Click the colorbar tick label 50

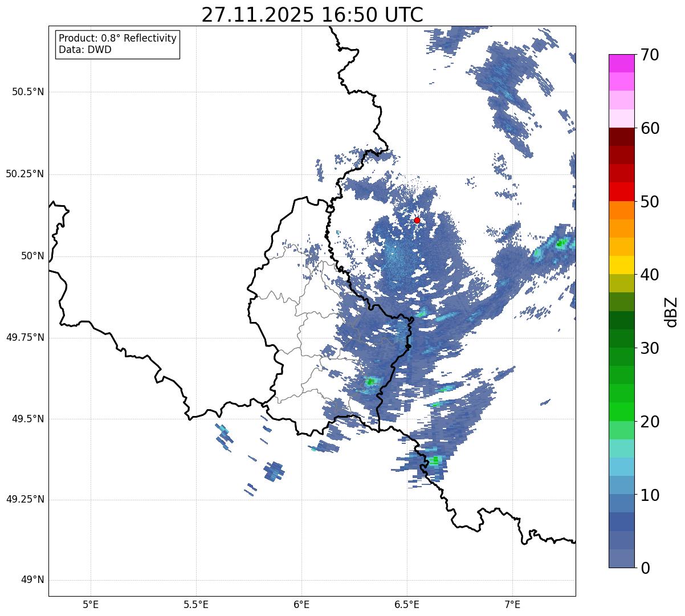click(x=650, y=202)
